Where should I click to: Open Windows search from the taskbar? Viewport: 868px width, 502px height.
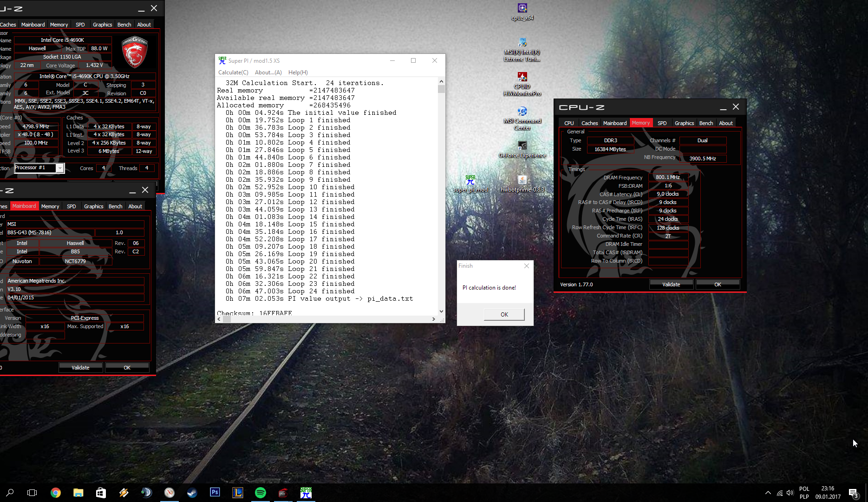(x=10, y=493)
